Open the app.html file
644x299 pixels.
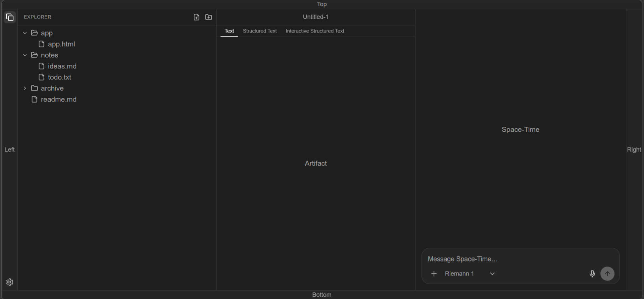61,44
